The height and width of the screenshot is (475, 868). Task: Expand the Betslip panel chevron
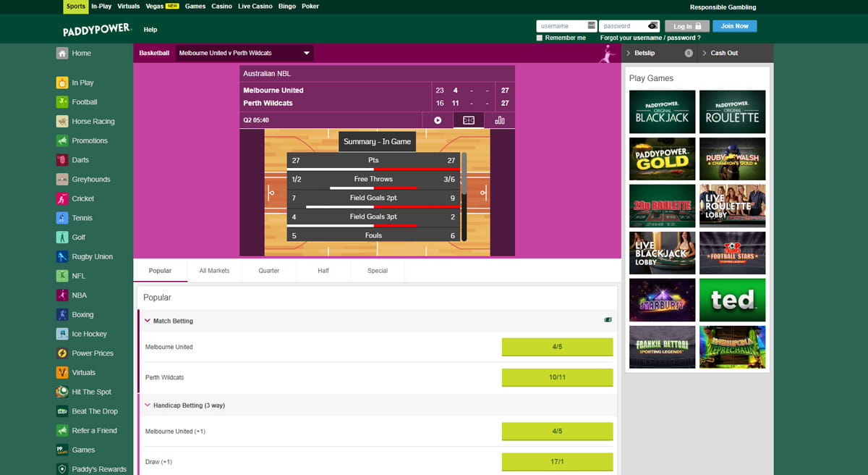tap(627, 53)
